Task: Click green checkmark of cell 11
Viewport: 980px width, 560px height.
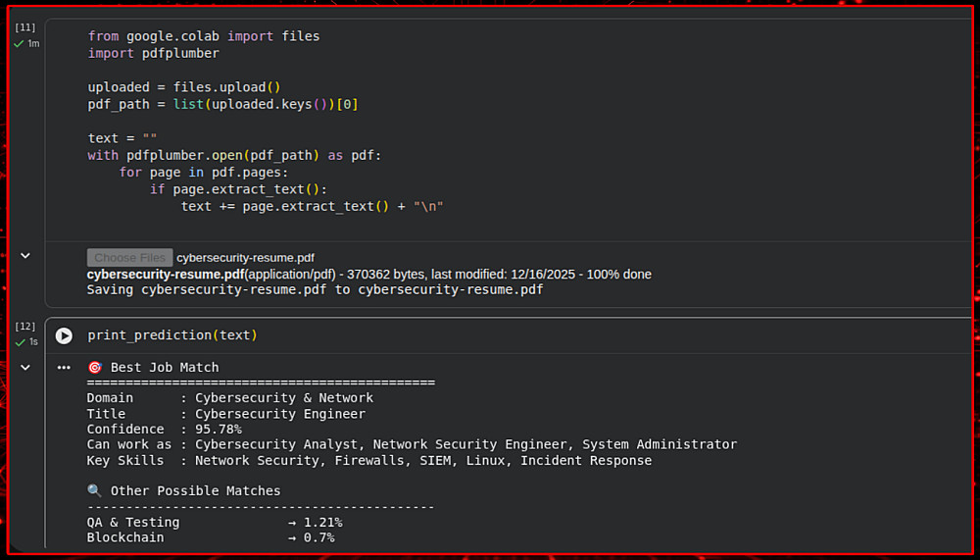Action: tap(19, 43)
